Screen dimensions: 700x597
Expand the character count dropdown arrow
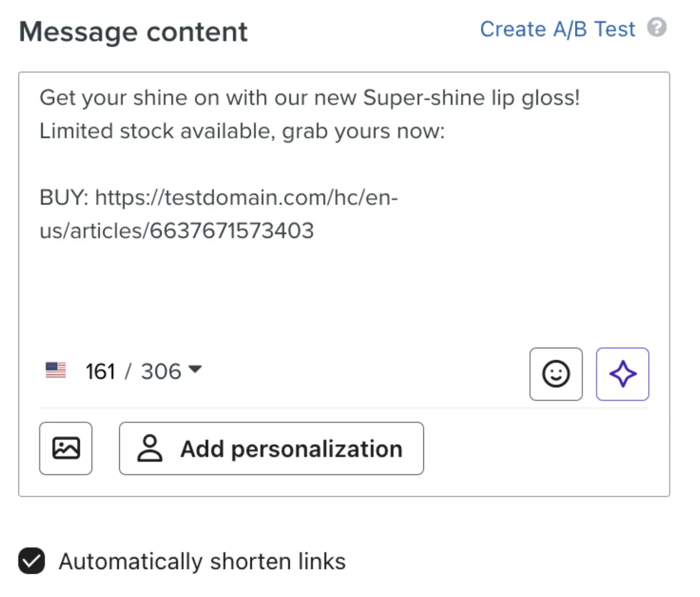click(x=195, y=369)
